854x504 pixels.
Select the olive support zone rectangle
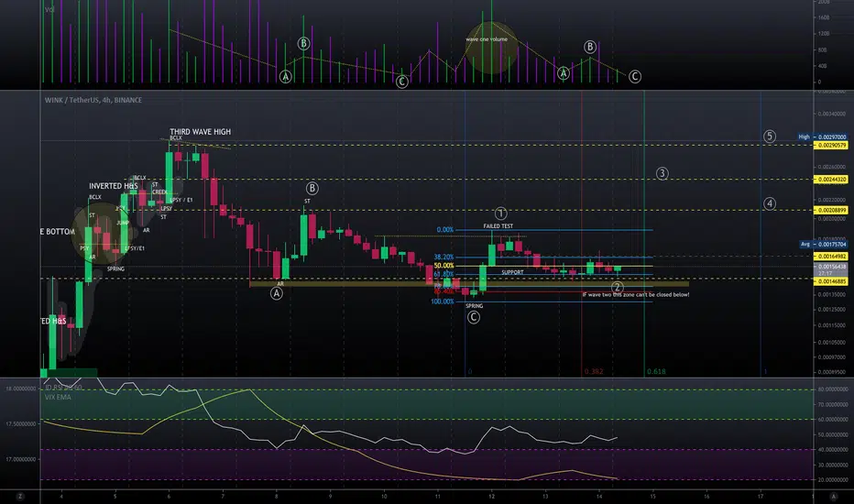coord(469,284)
